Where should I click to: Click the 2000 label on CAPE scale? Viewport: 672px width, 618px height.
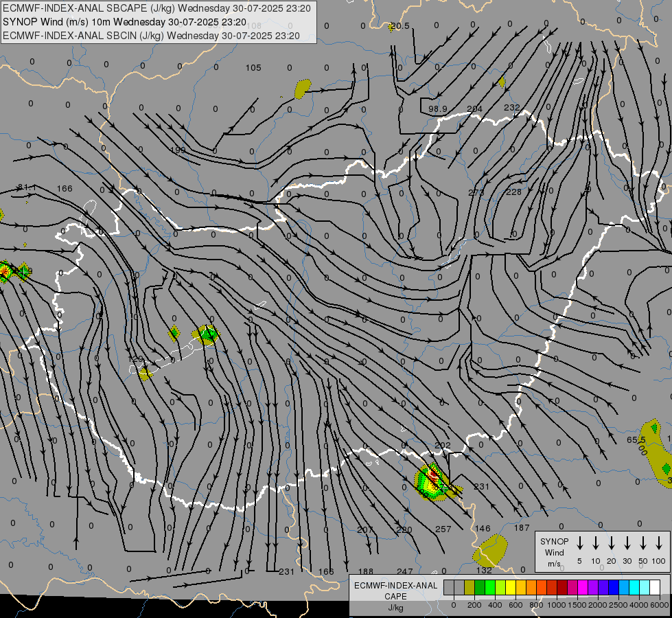598,605
